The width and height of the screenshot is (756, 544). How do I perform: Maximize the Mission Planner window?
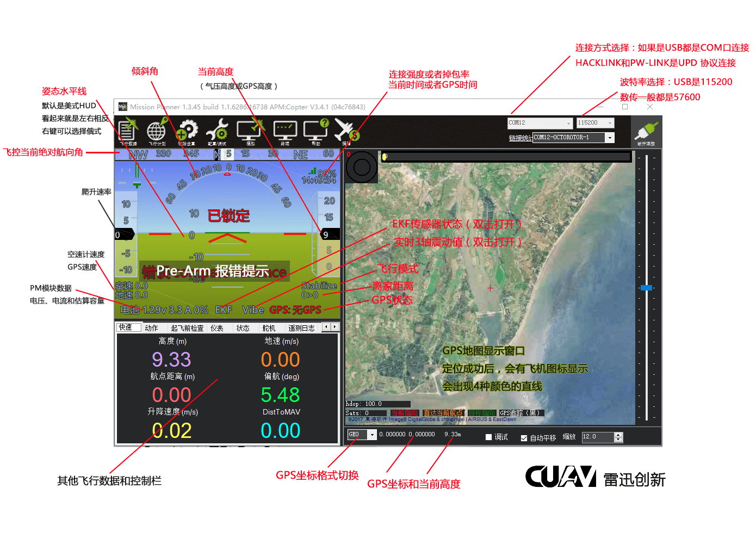tap(625, 107)
